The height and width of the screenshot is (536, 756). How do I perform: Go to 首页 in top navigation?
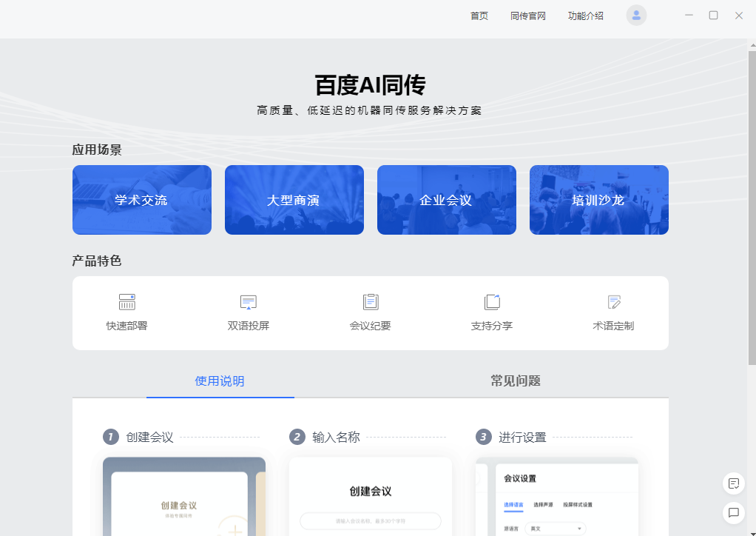coord(479,16)
